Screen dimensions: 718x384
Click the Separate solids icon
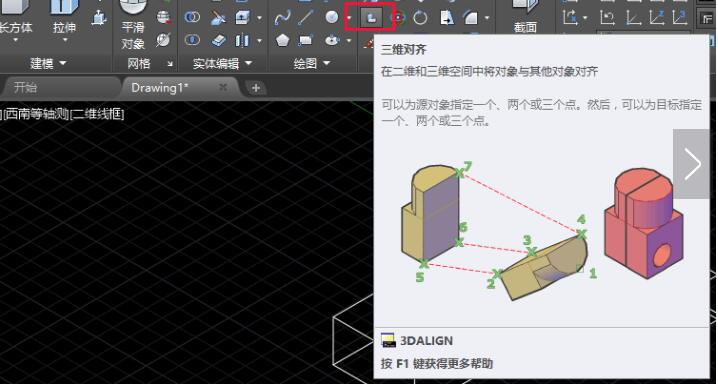click(x=242, y=40)
